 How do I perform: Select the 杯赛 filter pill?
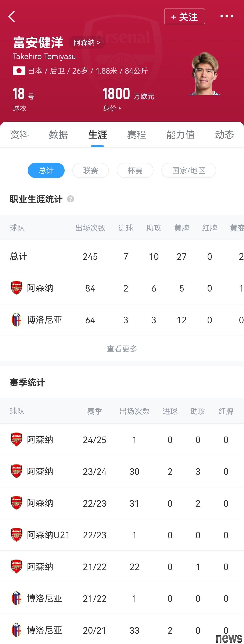pyautogui.click(x=135, y=170)
